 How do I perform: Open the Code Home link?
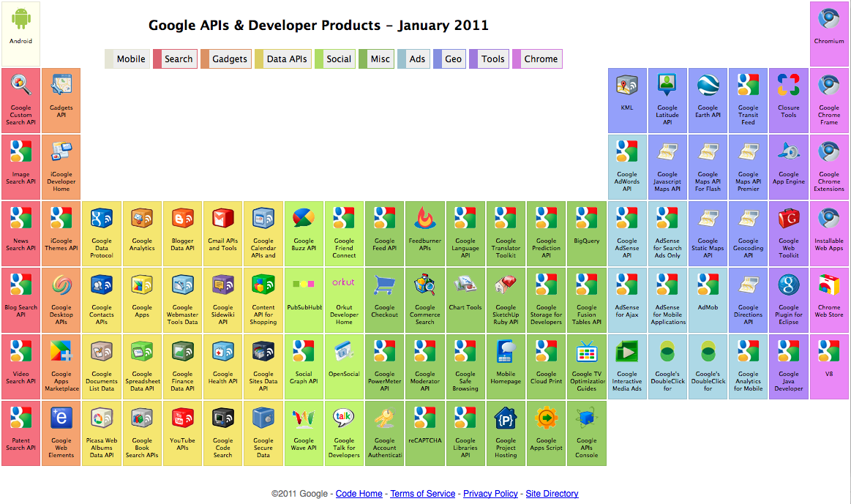[359, 494]
